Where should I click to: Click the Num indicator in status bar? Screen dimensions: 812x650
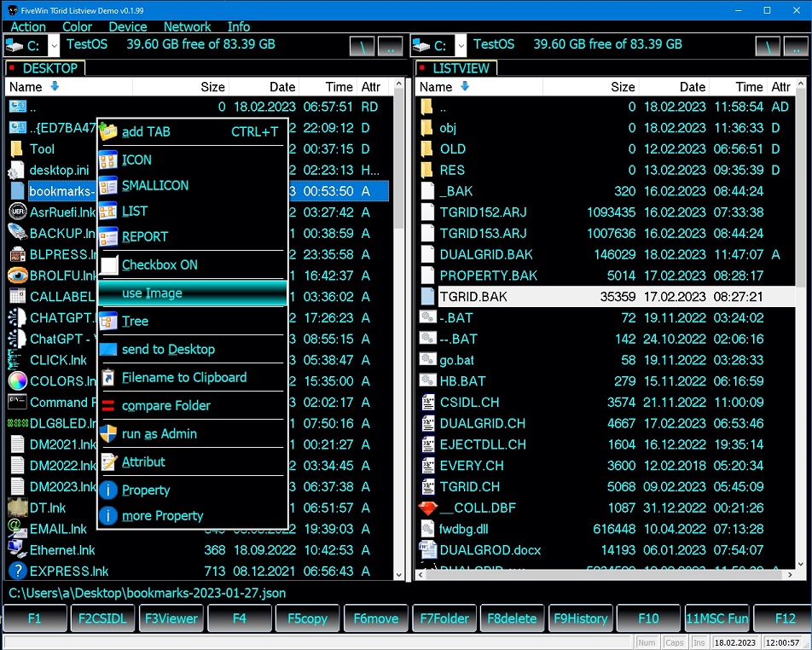coord(647,641)
